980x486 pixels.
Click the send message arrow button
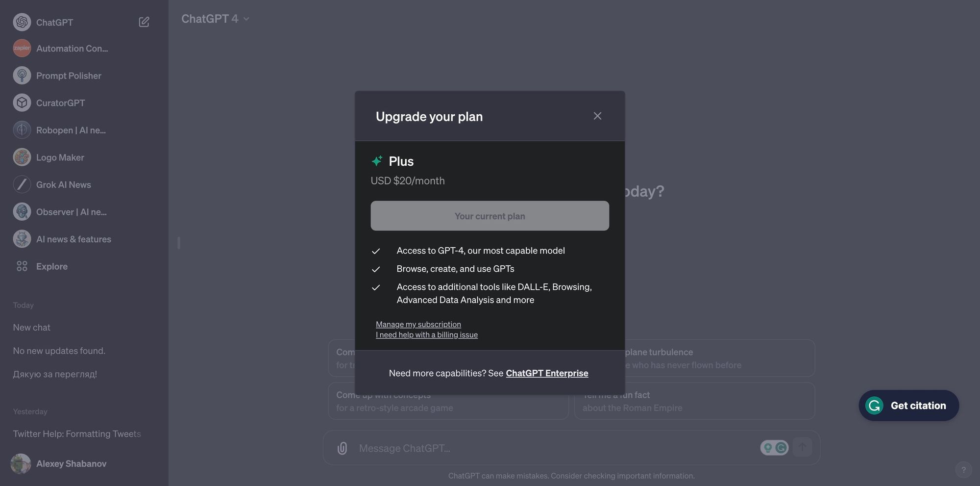tap(802, 447)
